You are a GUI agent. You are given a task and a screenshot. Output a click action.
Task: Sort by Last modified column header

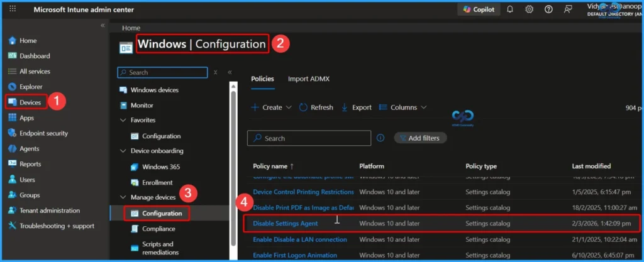(x=591, y=166)
